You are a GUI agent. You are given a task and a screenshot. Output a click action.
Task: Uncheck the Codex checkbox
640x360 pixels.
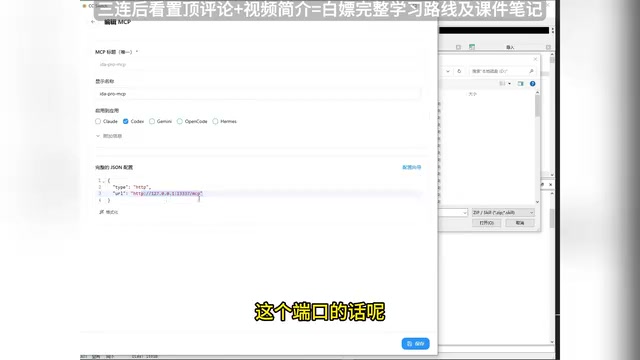click(126, 121)
